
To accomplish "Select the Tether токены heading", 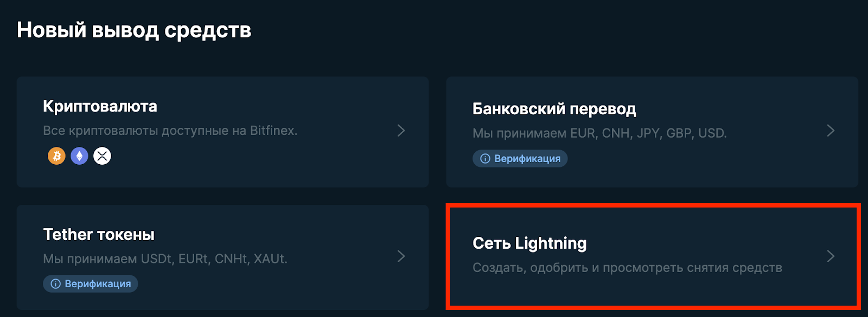I will (99, 235).
